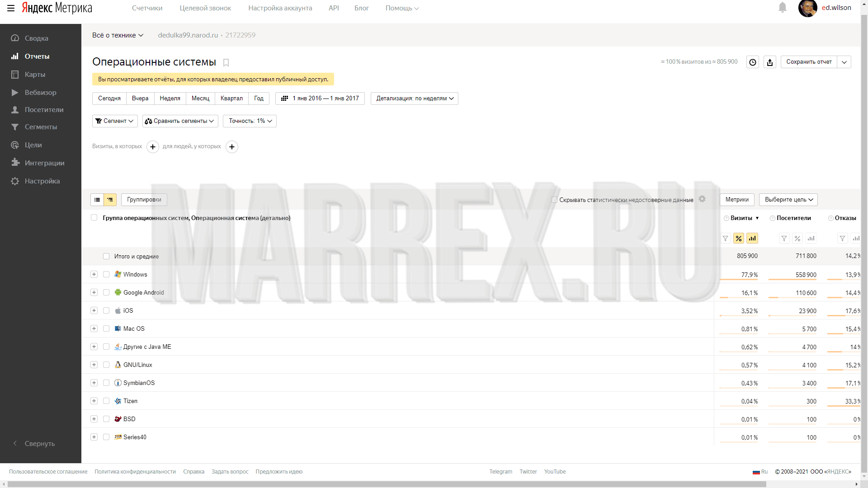Select the Месяц period tab
The image size is (868, 488).
pyautogui.click(x=200, y=99)
